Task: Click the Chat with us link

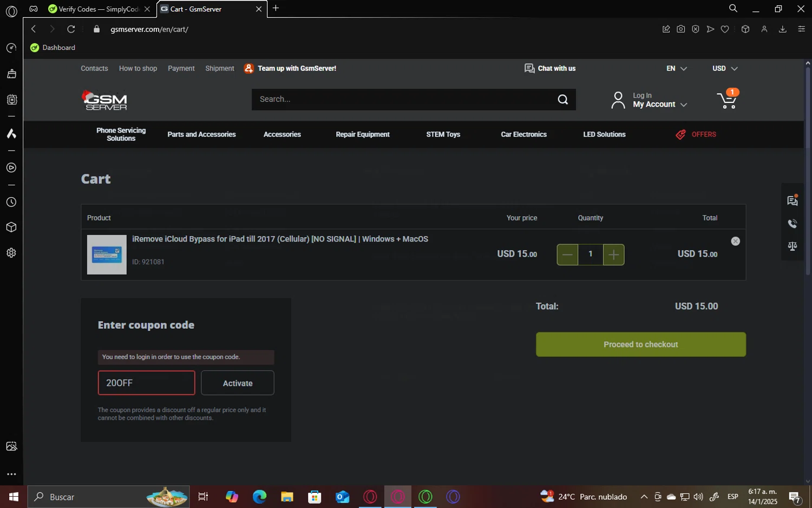Action: pos(550,68)
